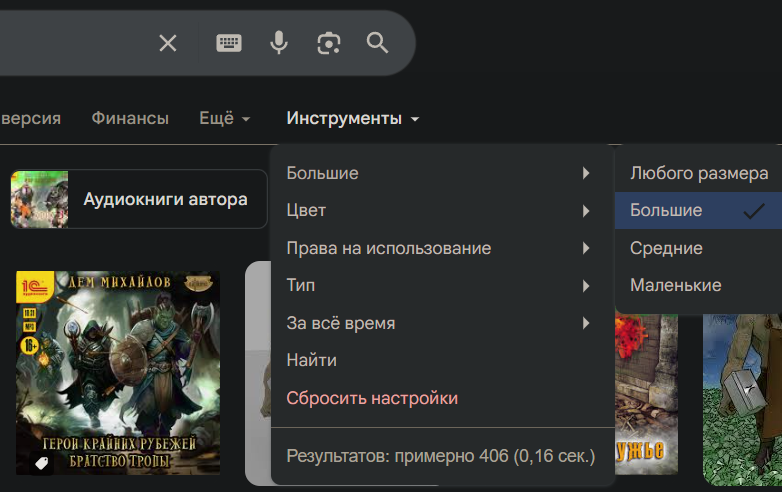
Task: Collapse the Инструменты menu
Action: coord(352,118)
